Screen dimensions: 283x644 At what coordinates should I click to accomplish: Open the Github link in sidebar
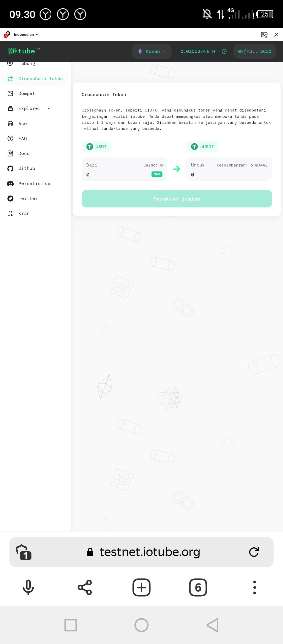click(26, 168)
